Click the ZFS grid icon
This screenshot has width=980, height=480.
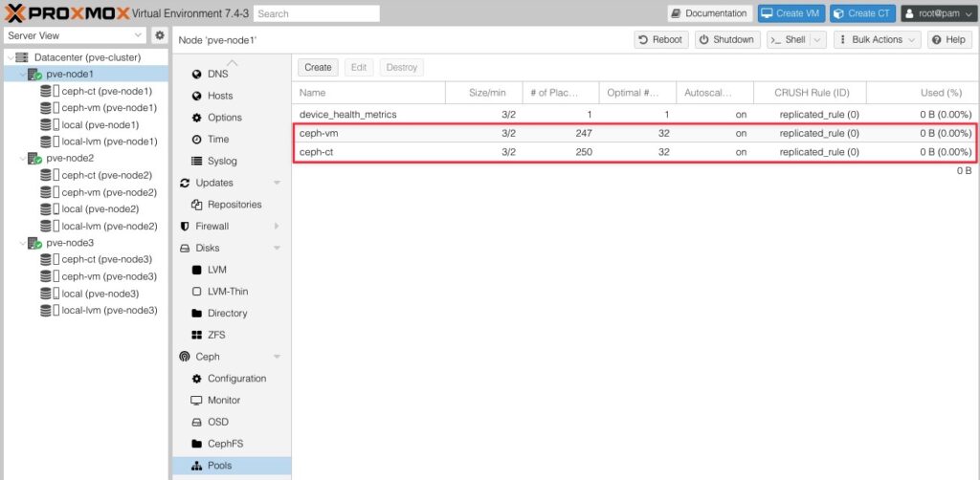[197, 336]
